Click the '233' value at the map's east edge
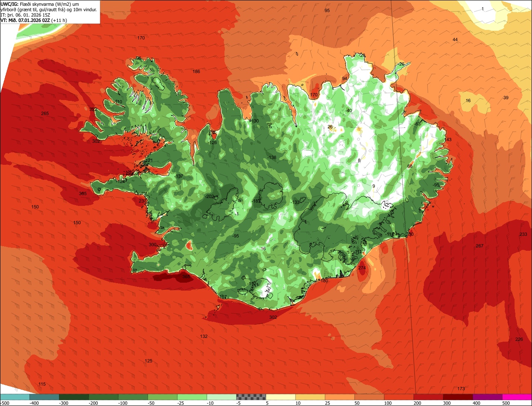 [523, 234]
